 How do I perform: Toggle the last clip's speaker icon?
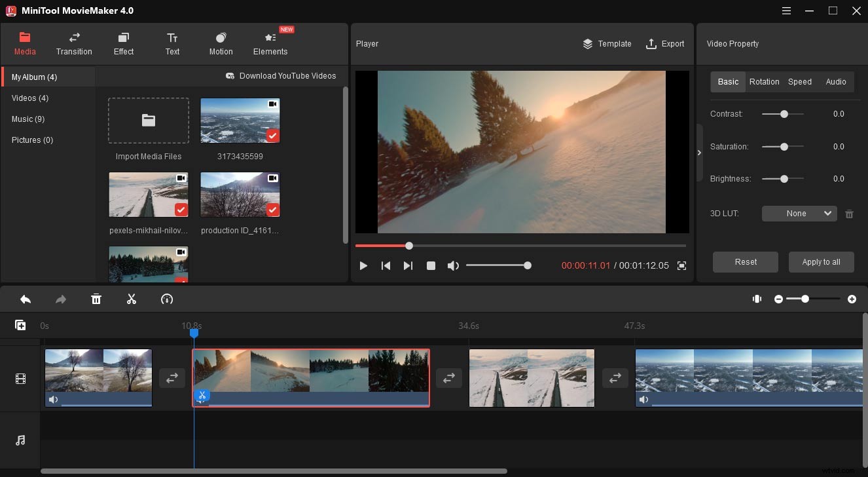point(644,399)
